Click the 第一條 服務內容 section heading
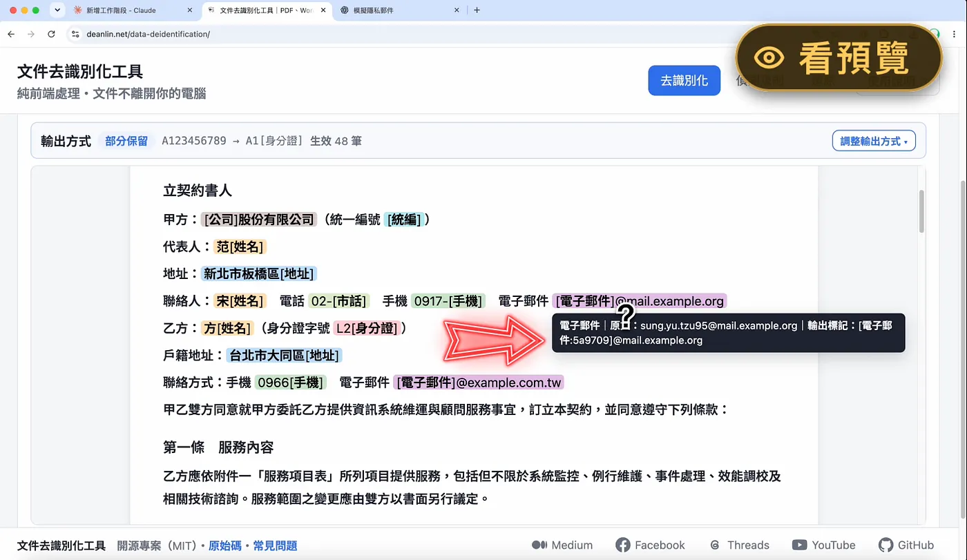The height and width of the screenshot is (560, 967). 218,447
